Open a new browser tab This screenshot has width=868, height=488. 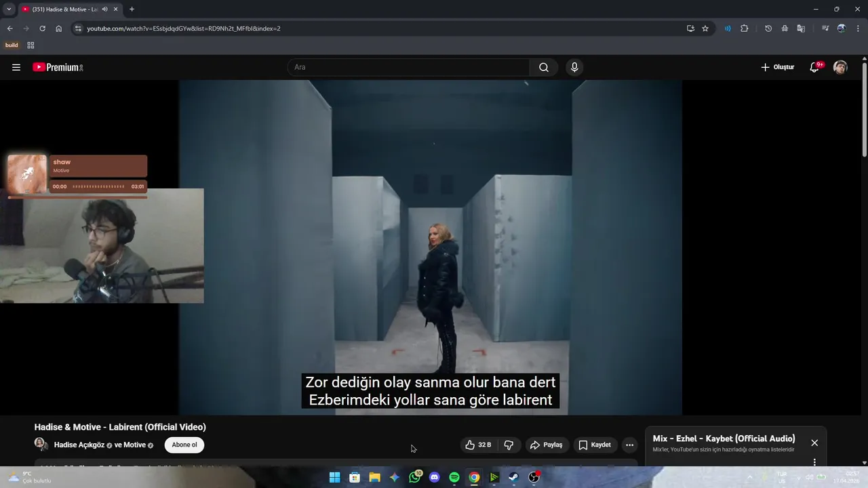132,9
